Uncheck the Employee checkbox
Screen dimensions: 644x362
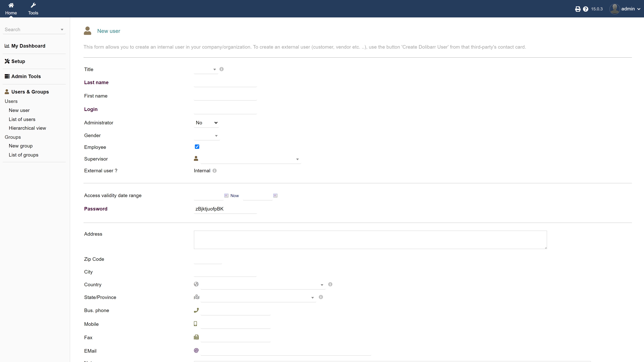(197, 147)
